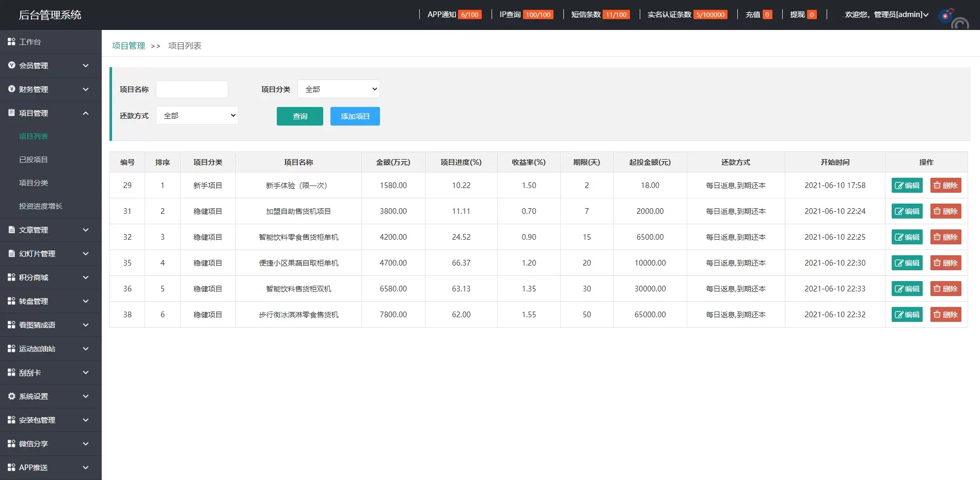Delete the 加盟自助售货机项目 row

coord(945,211)
